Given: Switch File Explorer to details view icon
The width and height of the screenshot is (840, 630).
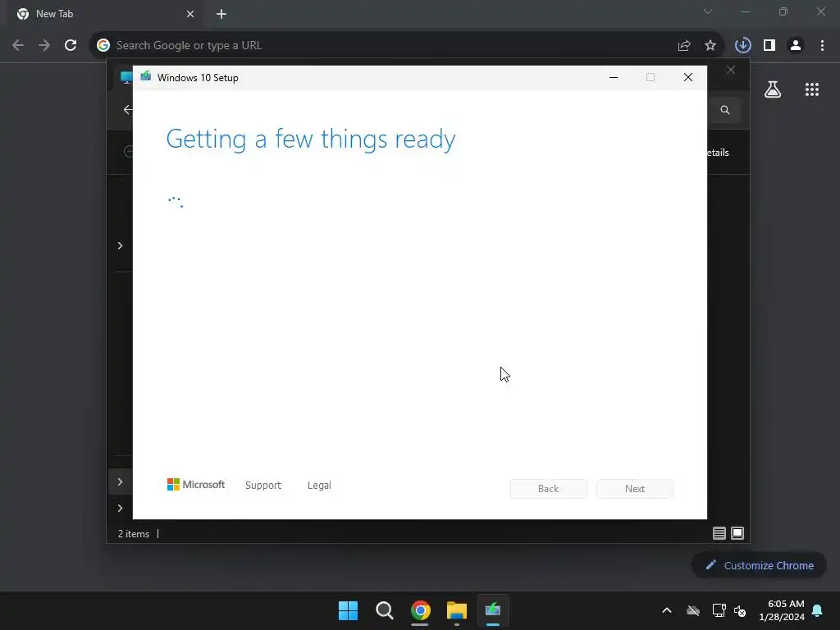Looking at the screenshot, I should pyautogui.click(x=719, y=533).
